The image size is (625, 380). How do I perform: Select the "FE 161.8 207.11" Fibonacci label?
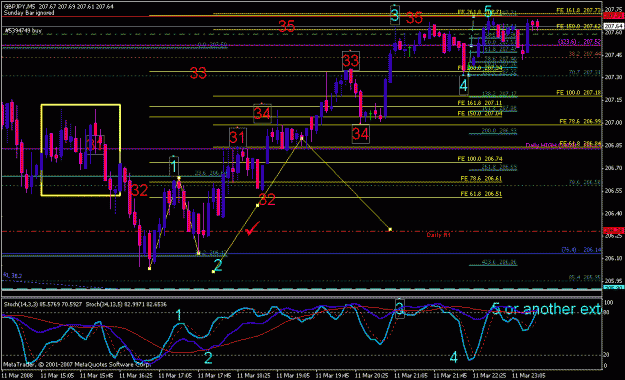pyautogui.click(x=480, y=103)
